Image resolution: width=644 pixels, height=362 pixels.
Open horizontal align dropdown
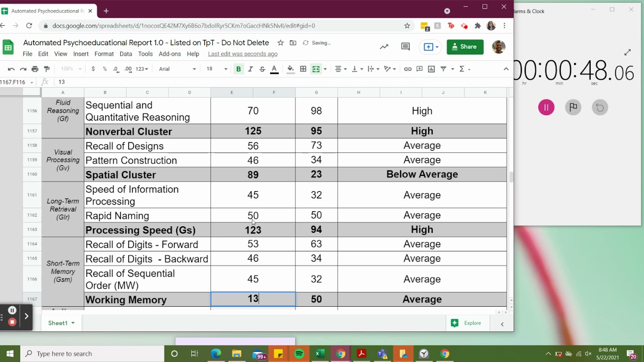click(341, 69)
